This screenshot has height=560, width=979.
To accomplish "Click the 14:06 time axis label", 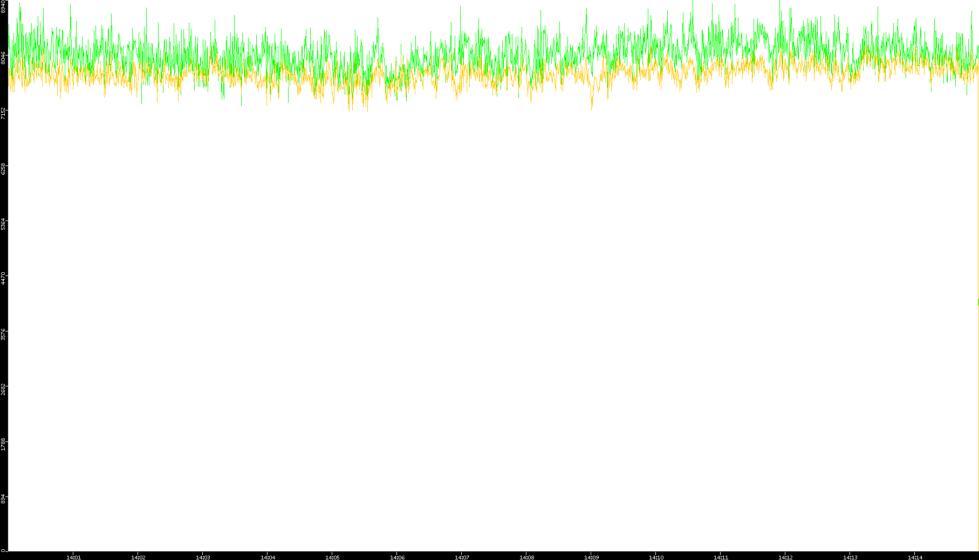I will pyautogui.click(x=397, y=557).
